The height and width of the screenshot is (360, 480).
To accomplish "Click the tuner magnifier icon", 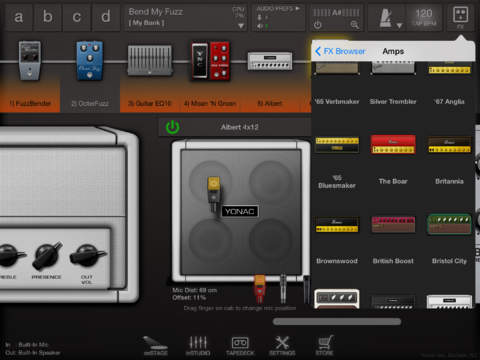I will click(355, 25).
